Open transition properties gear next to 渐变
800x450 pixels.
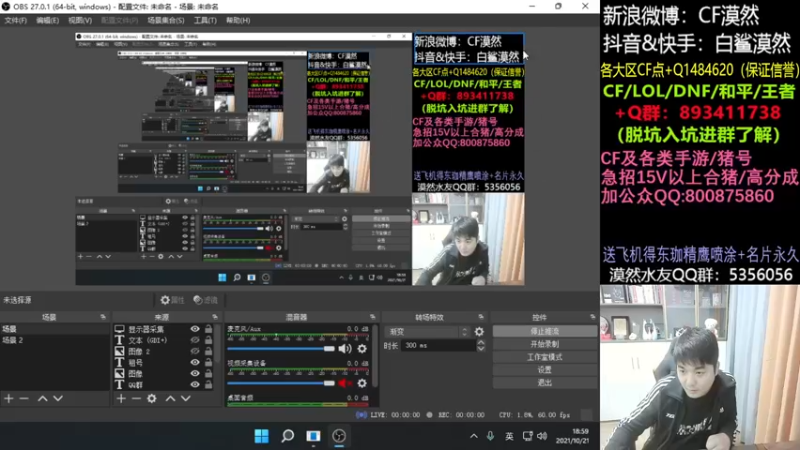tap(479, 332)
